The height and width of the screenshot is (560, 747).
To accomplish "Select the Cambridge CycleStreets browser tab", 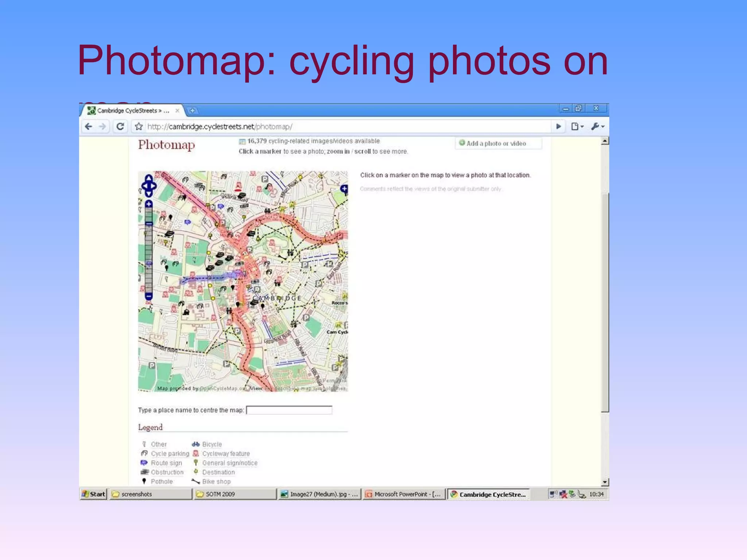I will 132,110.
